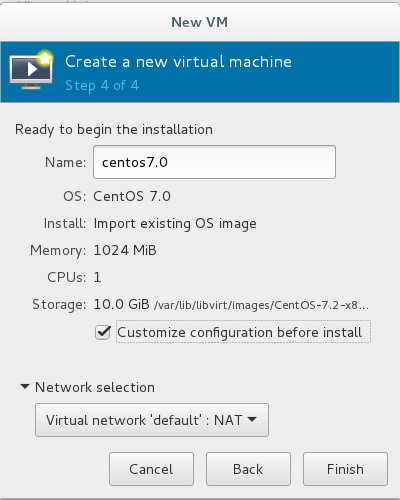400x500 pixels.
Task: Click the virtual machine monitor icon
Action: [31, 70]
